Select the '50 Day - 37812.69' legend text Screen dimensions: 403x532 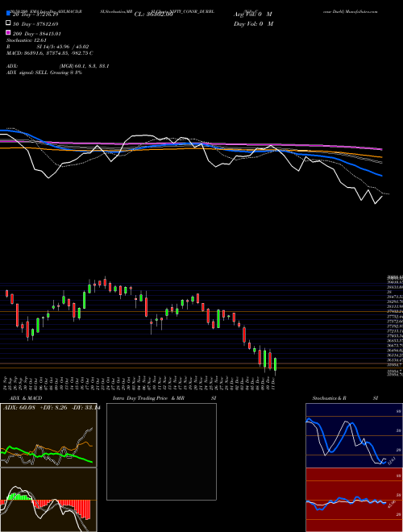(x=35, y=24)
